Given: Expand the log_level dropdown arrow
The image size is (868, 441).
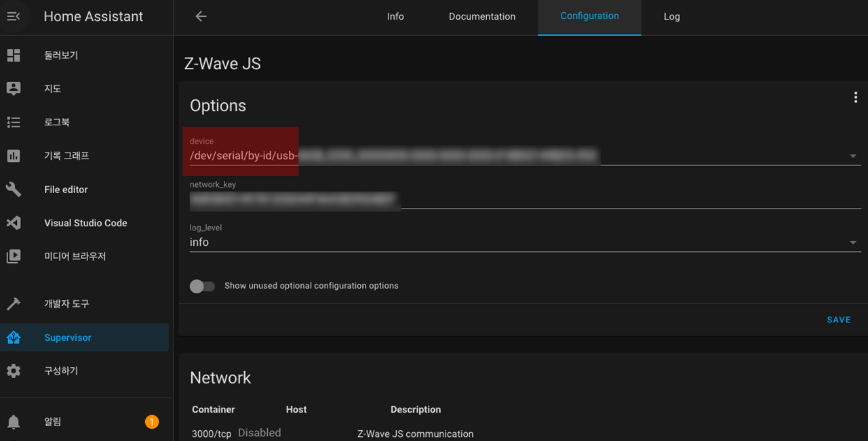Looking at the screenshot, I should [x=853, y=243].
